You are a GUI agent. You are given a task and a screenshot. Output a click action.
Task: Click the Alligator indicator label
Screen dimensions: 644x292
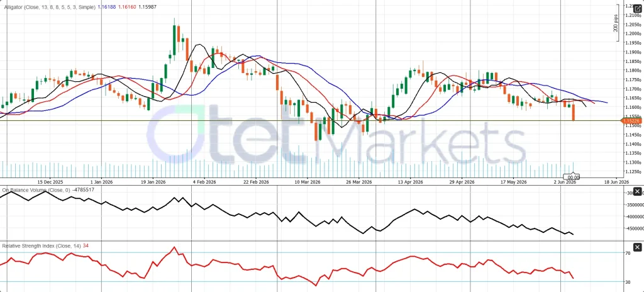(x=50, y=8)
